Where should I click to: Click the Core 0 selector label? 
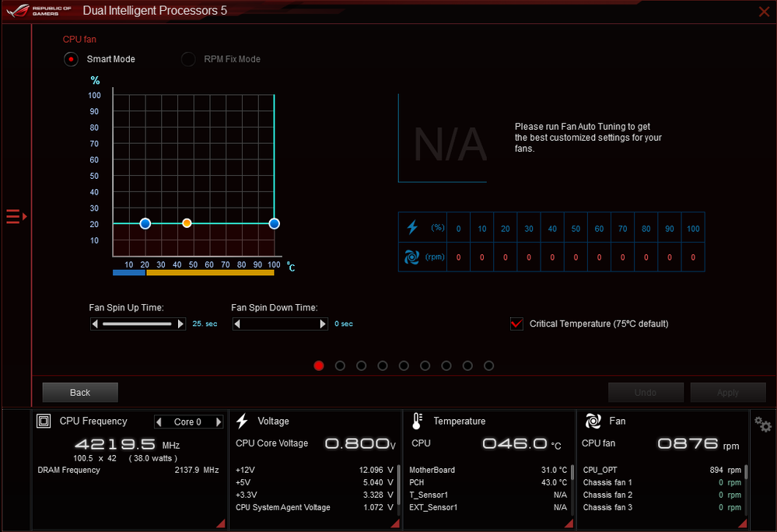tap(187, 422)
